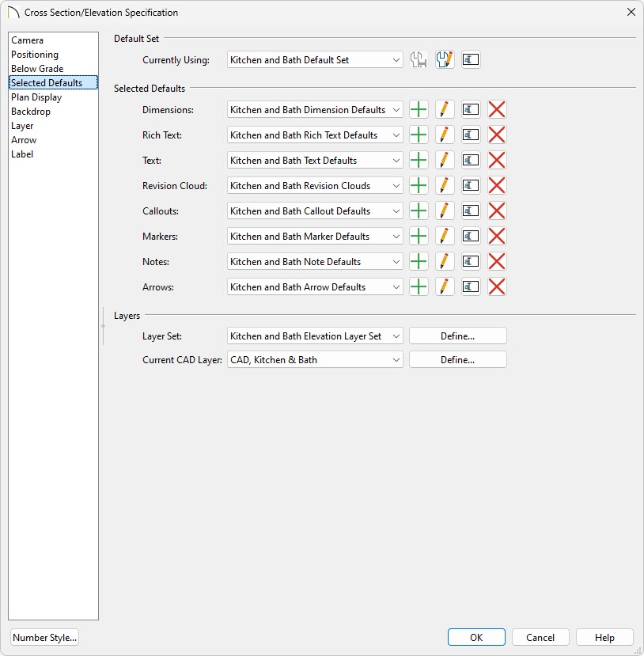The height and width of the screenshot is (656, 644).
Task: Add a new Rich Text default
Action: [419, 135]
